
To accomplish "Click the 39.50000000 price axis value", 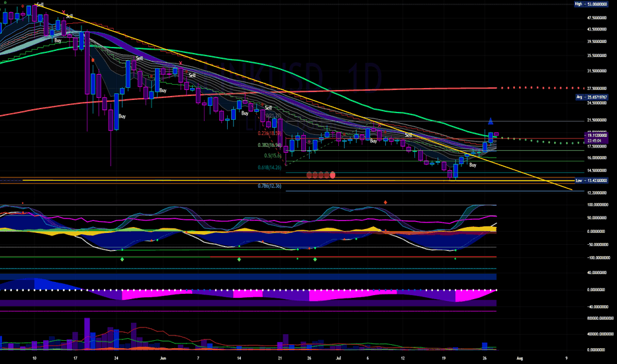I will tap(596, 41).
